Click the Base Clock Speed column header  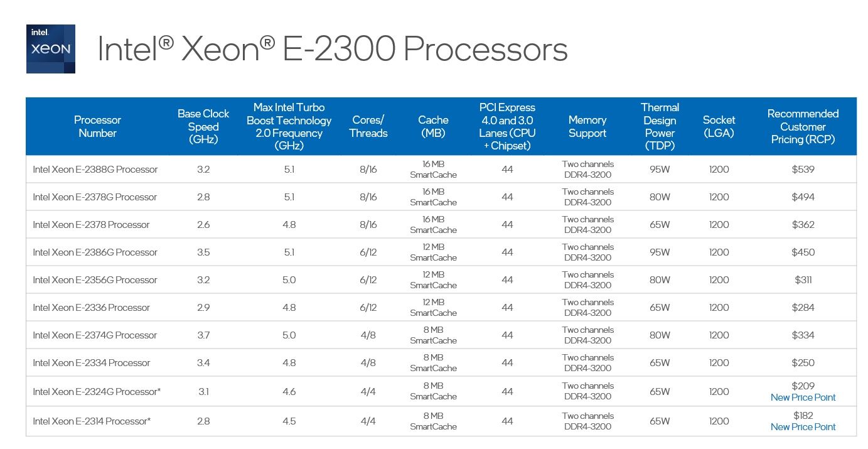(x=203, y=126)
